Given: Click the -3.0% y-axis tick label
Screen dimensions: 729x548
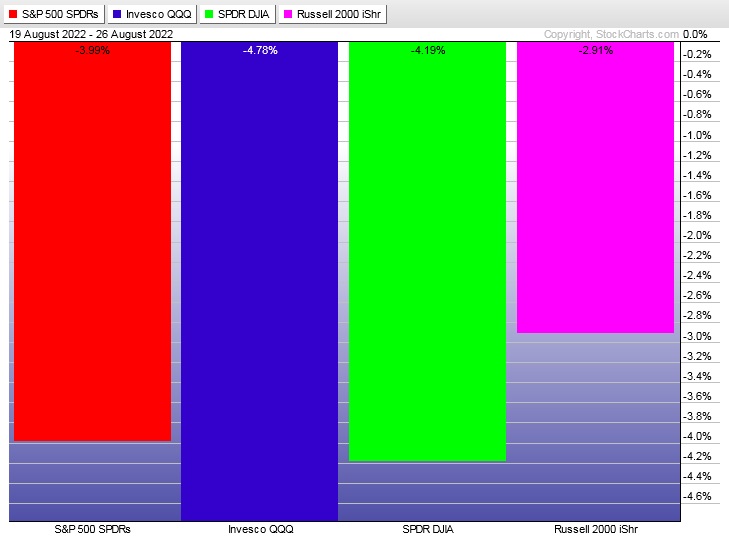Looking at the screenshot, I should click(x=697, y=336).
